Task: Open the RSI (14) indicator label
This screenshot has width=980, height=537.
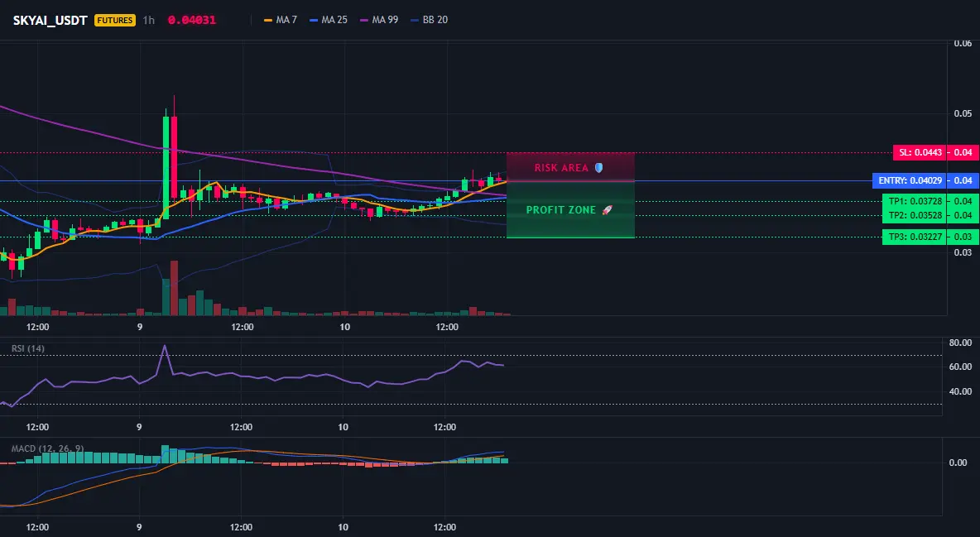Action: [28, 348]
